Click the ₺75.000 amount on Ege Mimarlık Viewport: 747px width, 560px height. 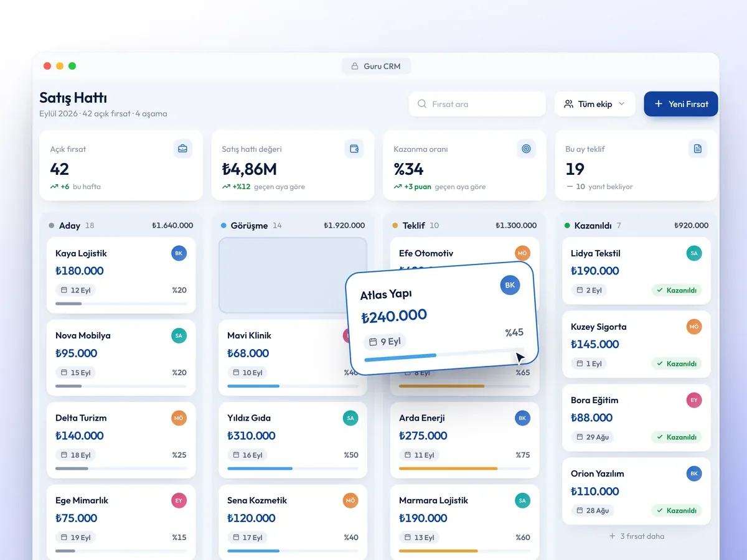pos(76,518)
